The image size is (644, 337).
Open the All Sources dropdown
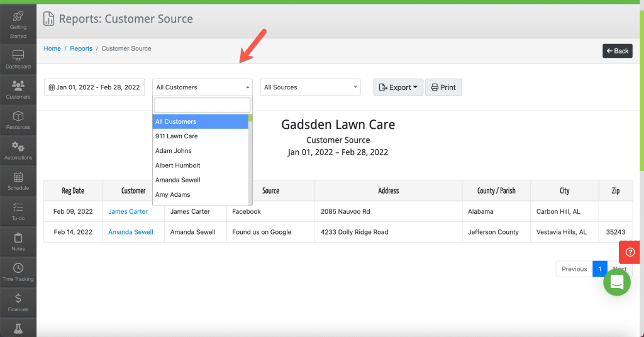[x=310, y=87]
